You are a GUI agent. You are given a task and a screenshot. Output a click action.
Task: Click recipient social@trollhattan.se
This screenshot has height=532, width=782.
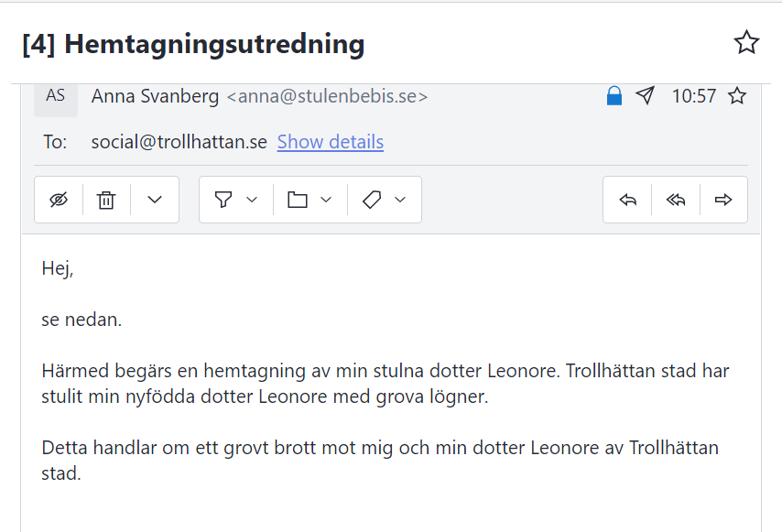click(x=179, y=142)
